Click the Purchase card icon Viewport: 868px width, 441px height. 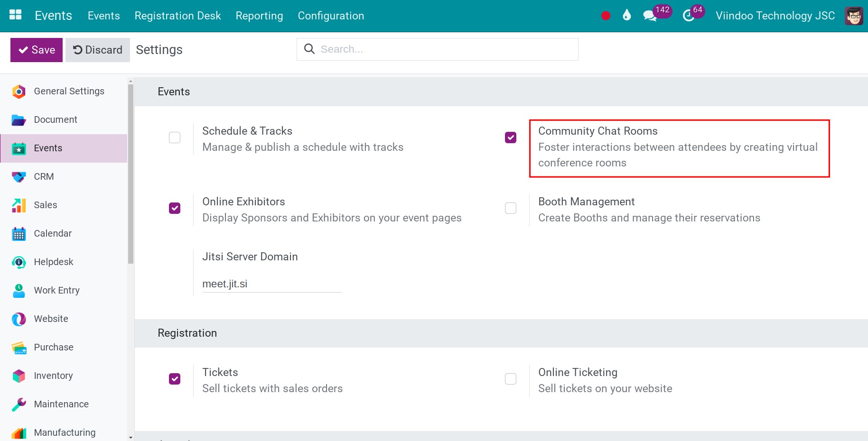point(19,348)
